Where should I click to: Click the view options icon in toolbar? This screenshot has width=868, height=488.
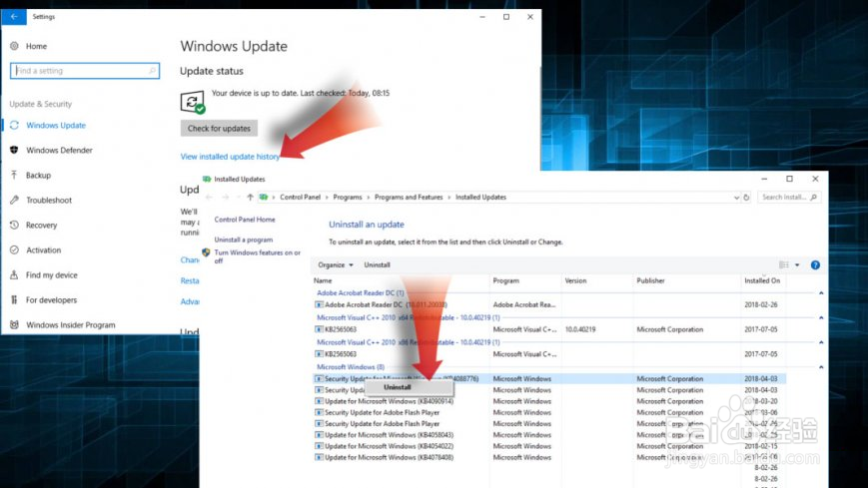[784, 265]
